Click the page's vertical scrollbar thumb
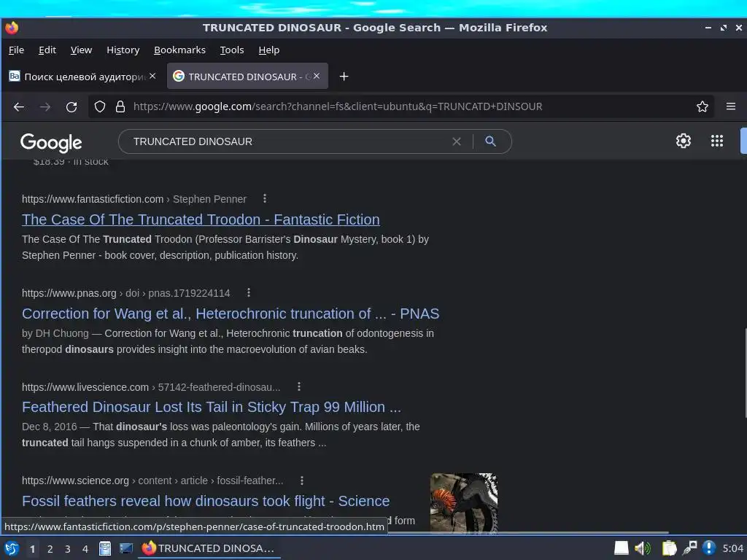 pos(745,373)
